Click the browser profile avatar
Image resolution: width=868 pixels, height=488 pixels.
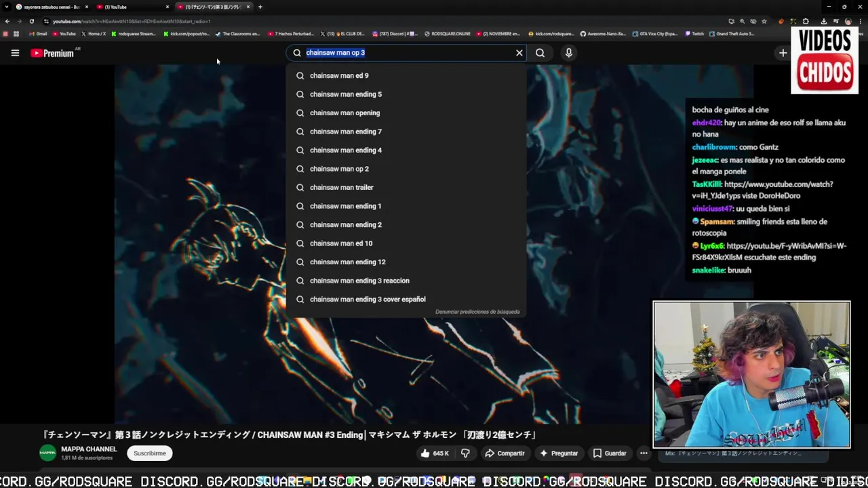coord(848,22)
